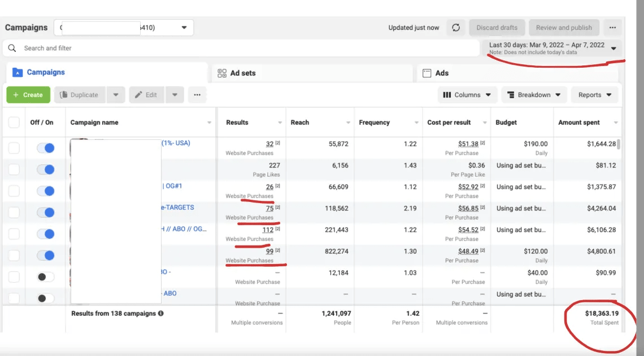This screenshot has width=644, height=356.
Task: Open the Last 30 days date range picker
Action: (552, 48)
